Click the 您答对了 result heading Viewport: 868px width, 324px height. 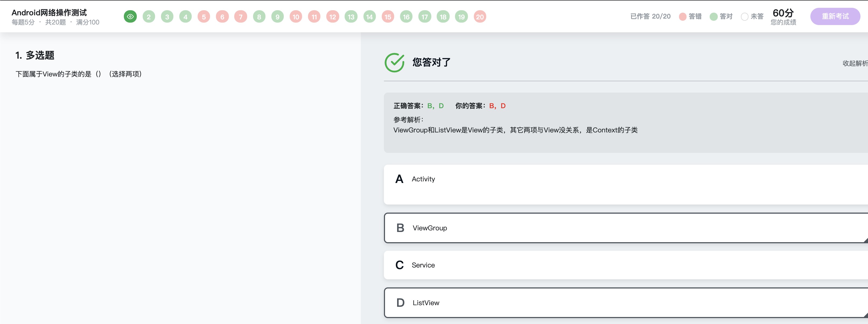[x=431, y=62]
